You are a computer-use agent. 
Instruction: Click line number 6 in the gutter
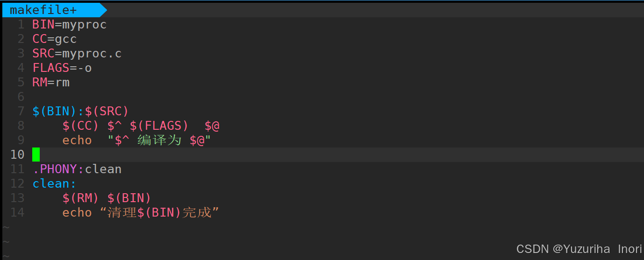coord(21,97)
